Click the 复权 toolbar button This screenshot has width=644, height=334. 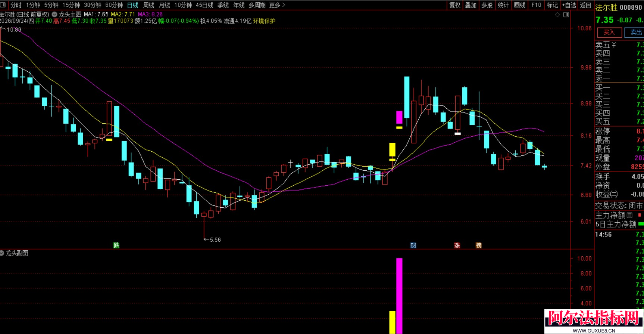(x=455, y=5)
